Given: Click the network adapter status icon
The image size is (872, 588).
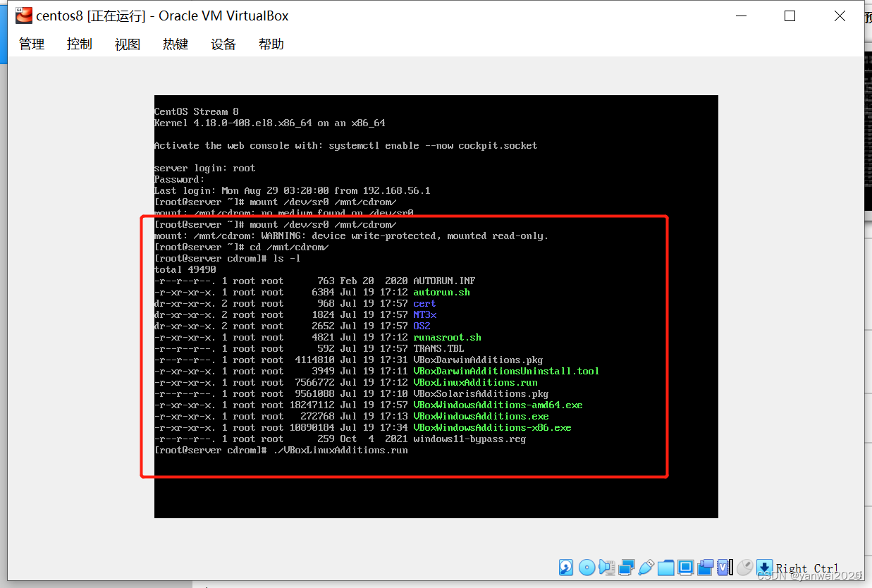Looking at the screenshot, I should (x=626, y=568).
